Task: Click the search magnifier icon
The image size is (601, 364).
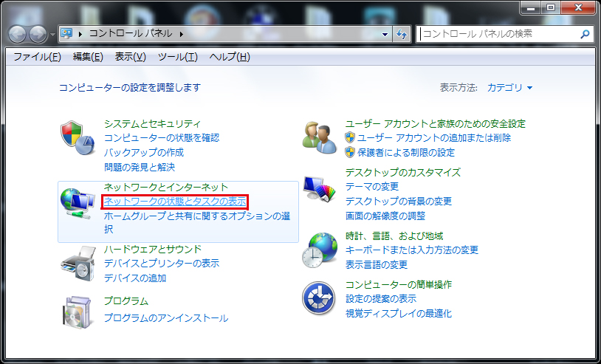Action: coord(585,34)
